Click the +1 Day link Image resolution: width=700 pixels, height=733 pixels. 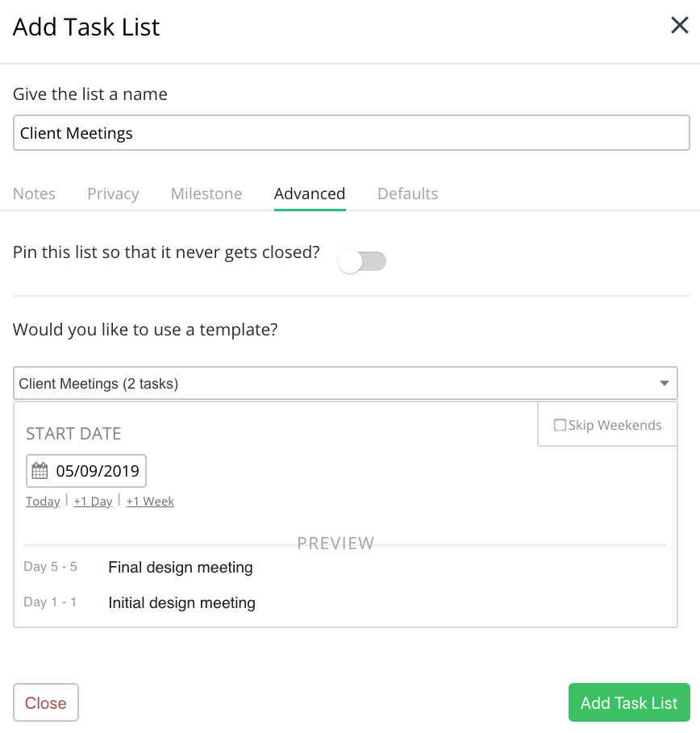[x=93, y=502]
